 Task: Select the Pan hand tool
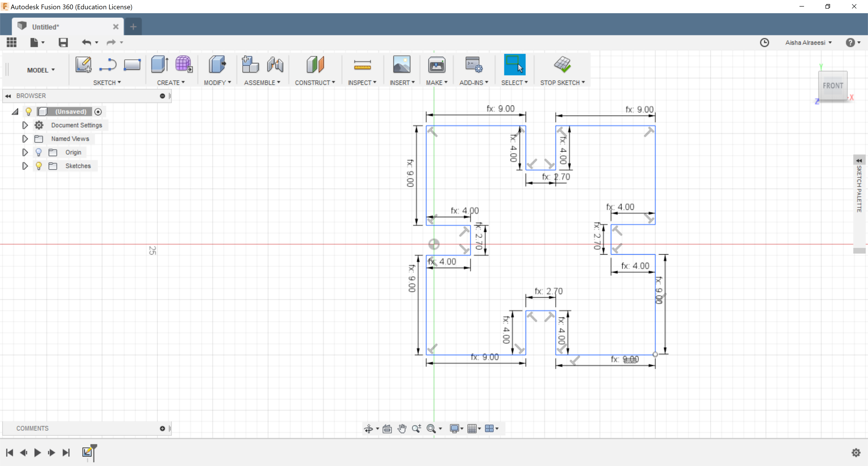[402, 429]
